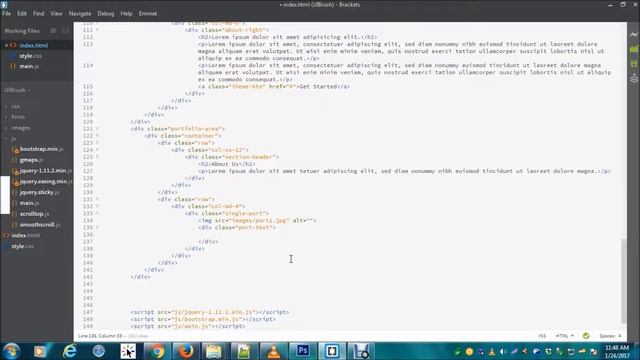This screenshot has width=640, height=360.
Task: Open the UIBrush project dropdown
Action: 17,90
